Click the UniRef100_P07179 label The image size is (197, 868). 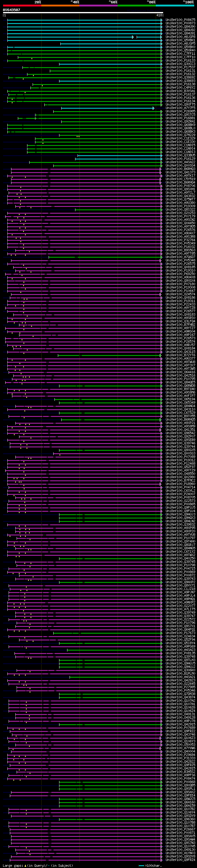pyautogui.click(x=180, y=216)
